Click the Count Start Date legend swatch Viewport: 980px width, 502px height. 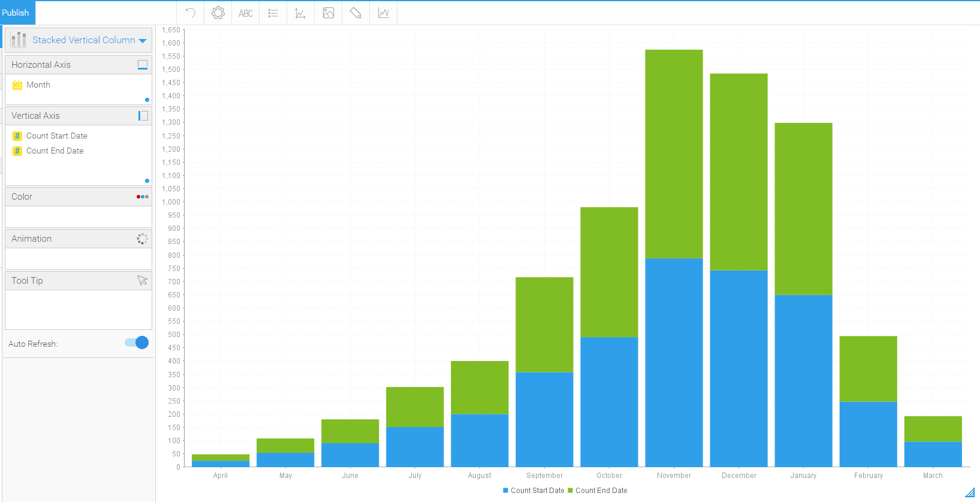[505, 491]
